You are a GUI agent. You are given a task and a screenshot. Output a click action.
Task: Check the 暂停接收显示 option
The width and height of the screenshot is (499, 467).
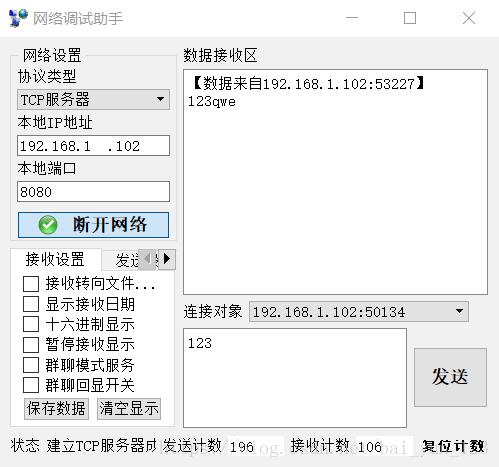coord(31,345)
